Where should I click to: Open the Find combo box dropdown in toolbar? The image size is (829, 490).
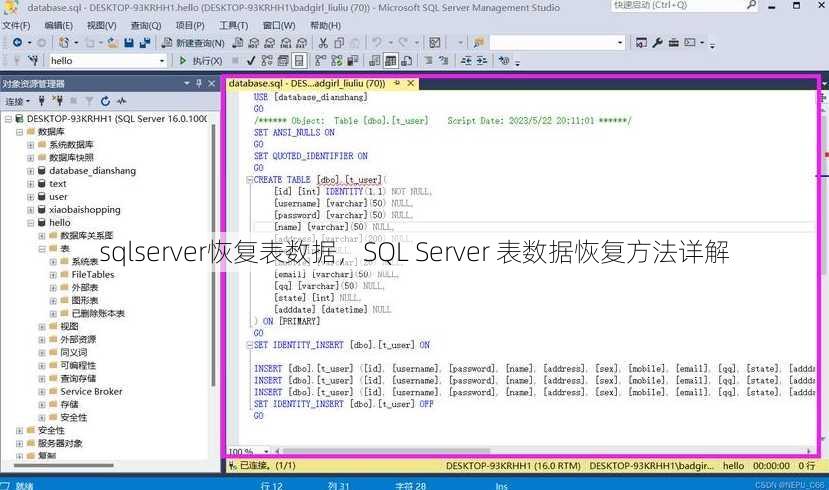pyautogui.click(x=620, y=43)
